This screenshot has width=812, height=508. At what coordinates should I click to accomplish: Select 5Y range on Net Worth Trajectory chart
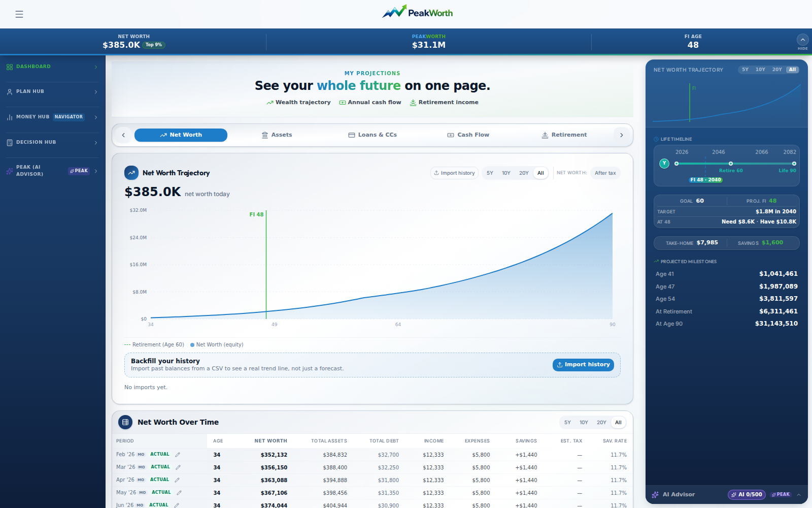(490, 173)
